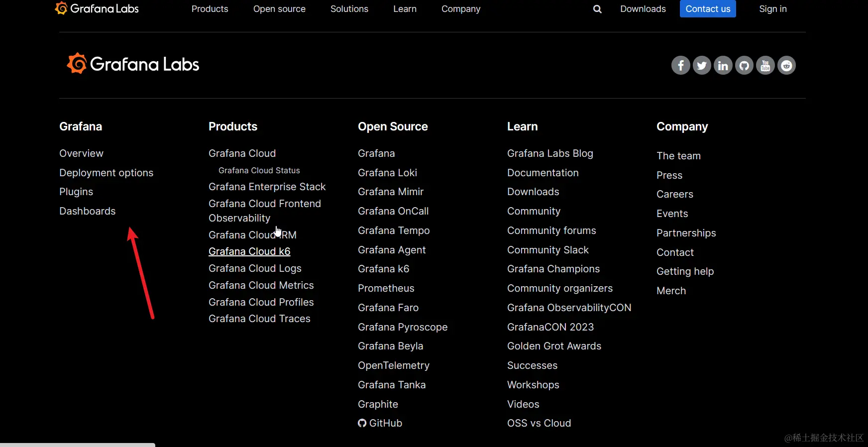Open the Merch link

pyautogui.click(x=671, y=291)
